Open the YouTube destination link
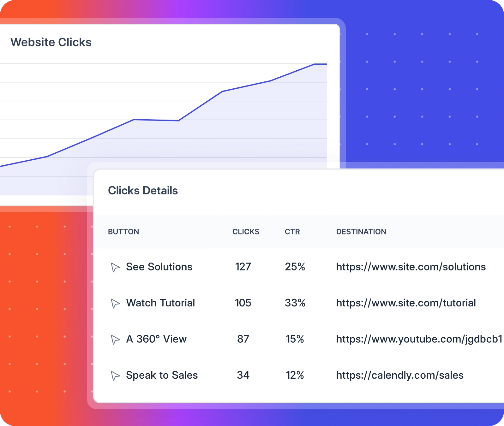The width and height of the screenshot is (504, 426). (419, 339)
